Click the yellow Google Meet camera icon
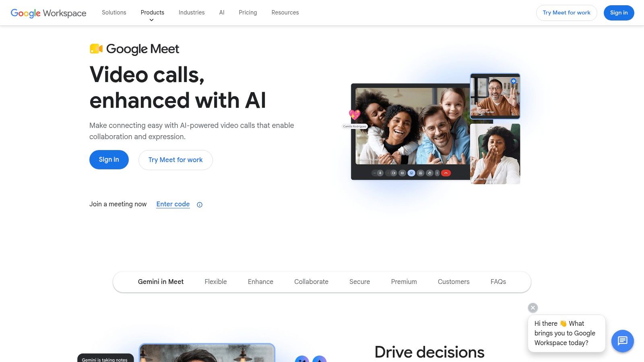The image size is (644, 362). tap(96, 49)
